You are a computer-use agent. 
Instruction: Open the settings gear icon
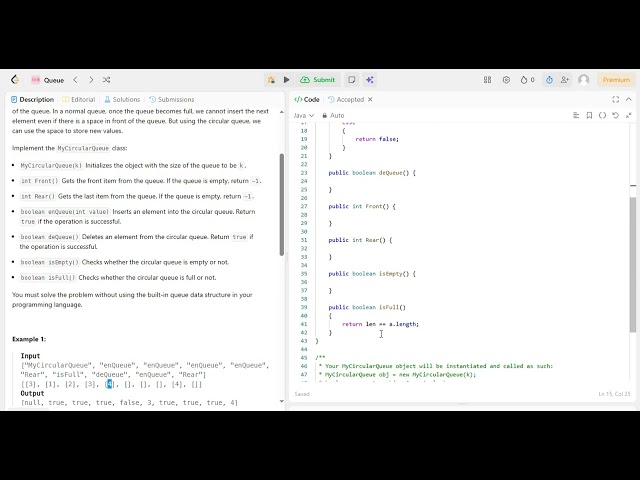[506, 80]
